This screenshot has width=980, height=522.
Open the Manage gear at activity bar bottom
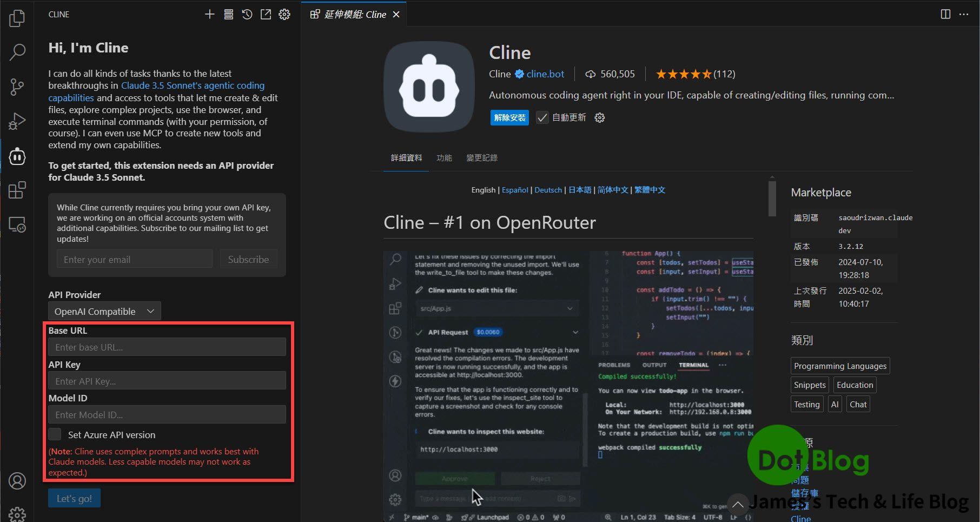pyautogui.click(x=17, y=514)
